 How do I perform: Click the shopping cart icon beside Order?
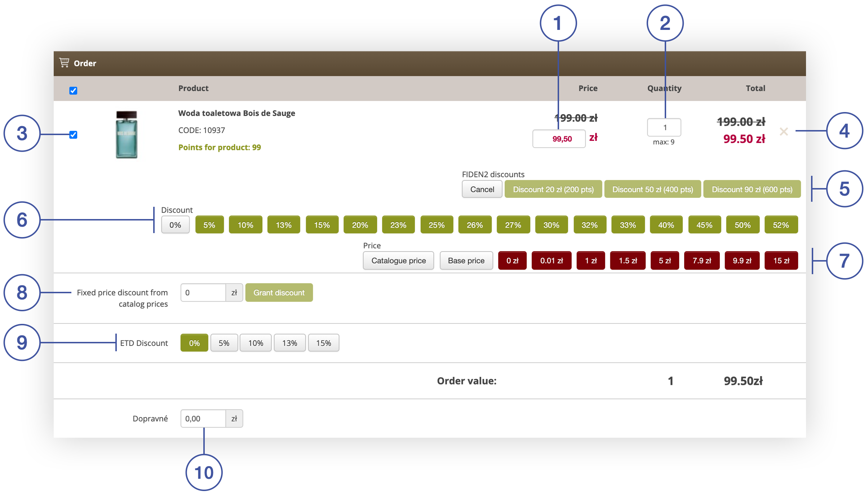coord(64,63)
